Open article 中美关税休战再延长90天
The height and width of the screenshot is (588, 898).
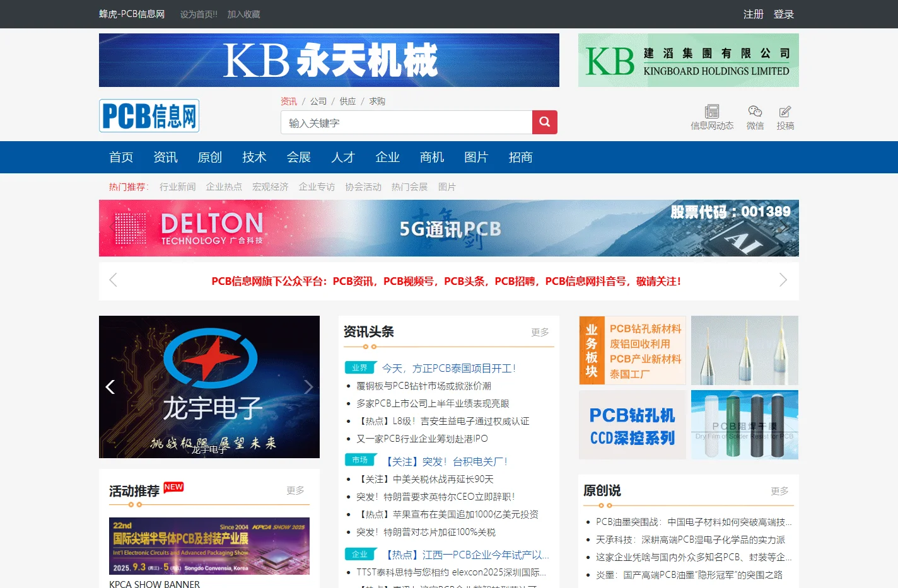tap(425, 479)
